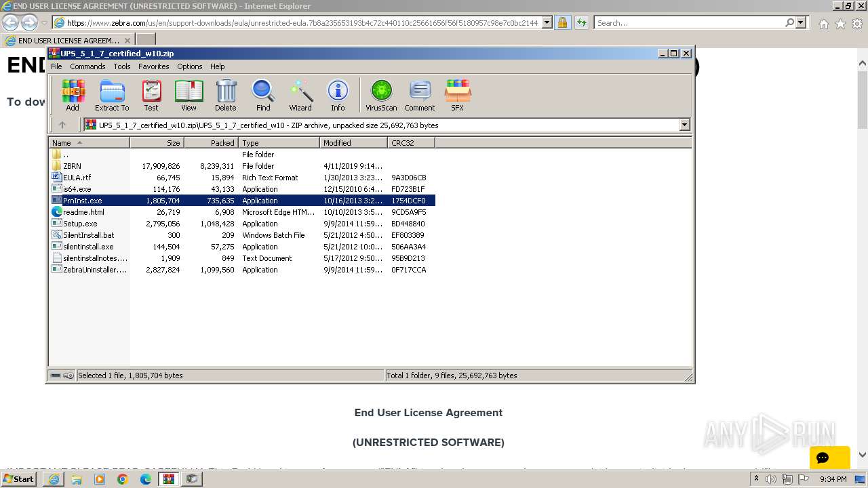The height and width of the screenshot is (488, 868).
Task: Click the EULA.rtf file icon
Action: click(x=57, y=178)
